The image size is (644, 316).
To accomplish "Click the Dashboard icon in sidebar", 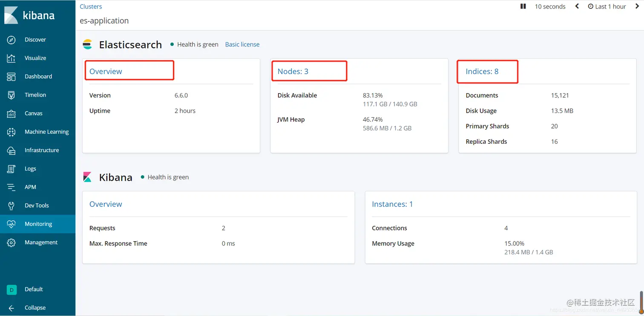I will pyautogui.click(x=11, y=77).
